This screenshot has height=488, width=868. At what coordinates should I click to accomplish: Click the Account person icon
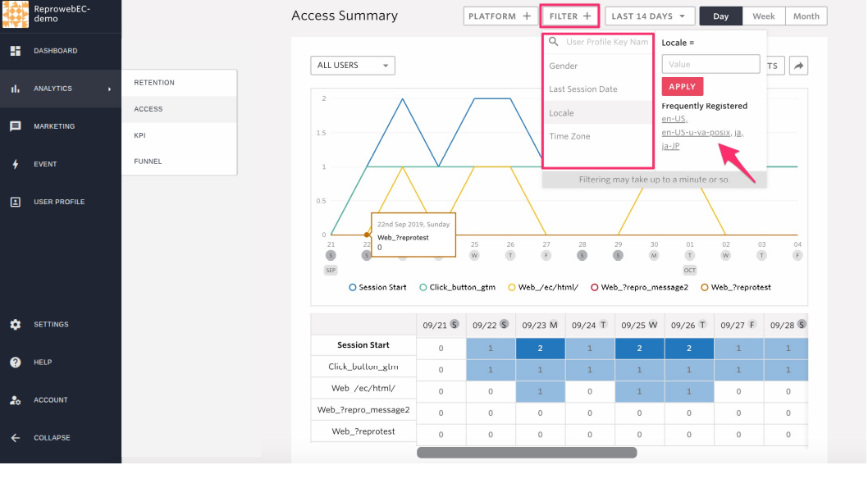(16, 400)
